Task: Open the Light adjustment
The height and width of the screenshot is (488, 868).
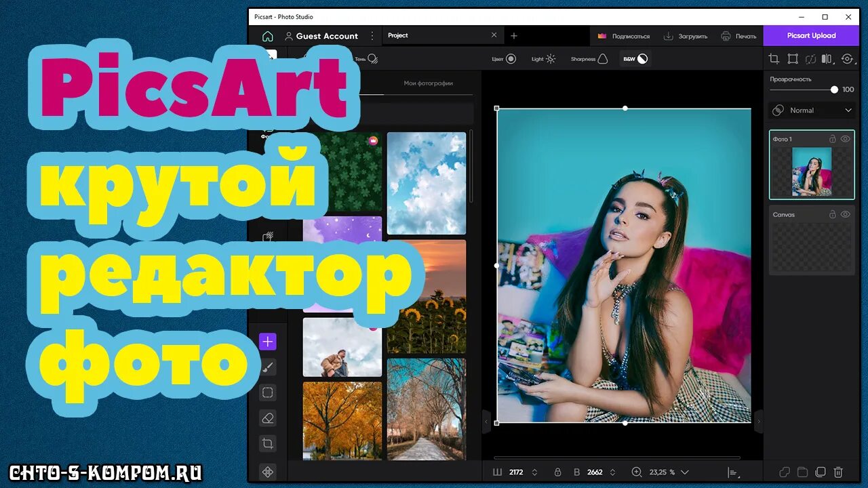Action: (x=543, y=59)
